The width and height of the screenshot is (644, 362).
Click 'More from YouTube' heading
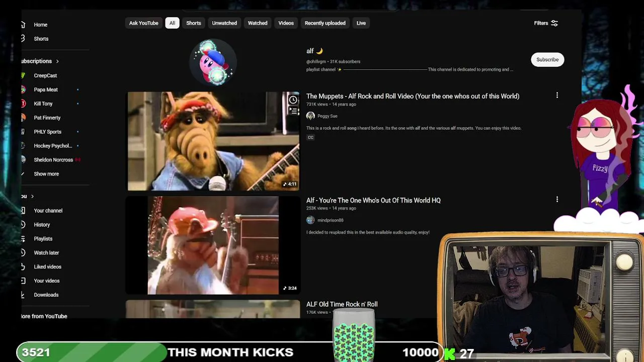coord(44,316)
